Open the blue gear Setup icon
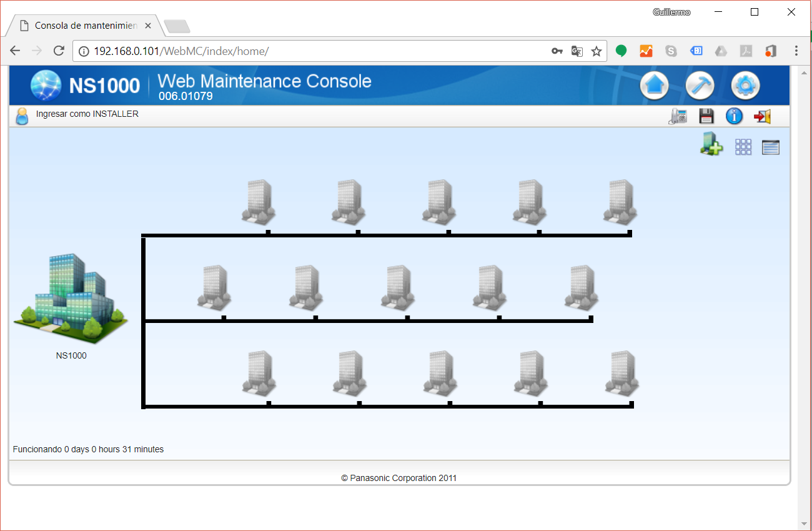Image resolution: width=812 pixels, height=531 pixels. click(745, 86)
